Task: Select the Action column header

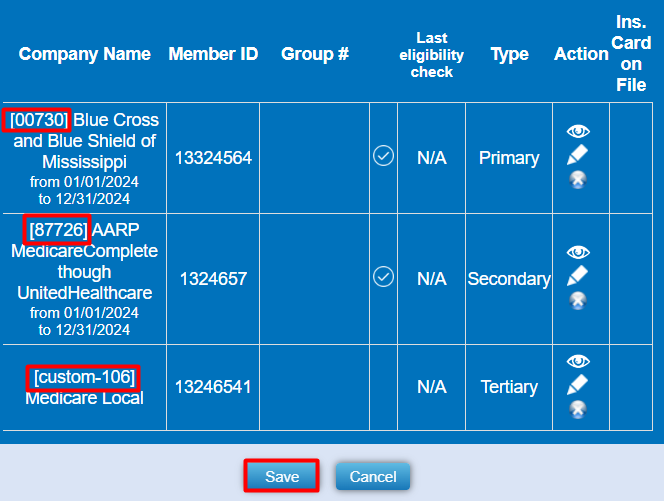Action: pyautogui.click(x=581, y=54)
